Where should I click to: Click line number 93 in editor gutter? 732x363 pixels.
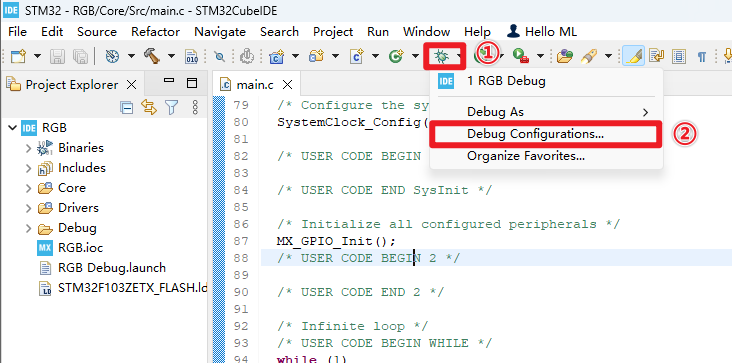point(240,343)
